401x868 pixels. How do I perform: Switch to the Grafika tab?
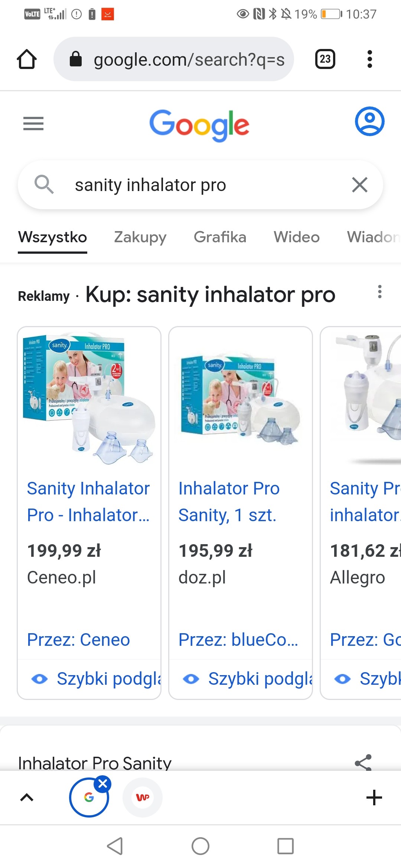pos(220,237)
